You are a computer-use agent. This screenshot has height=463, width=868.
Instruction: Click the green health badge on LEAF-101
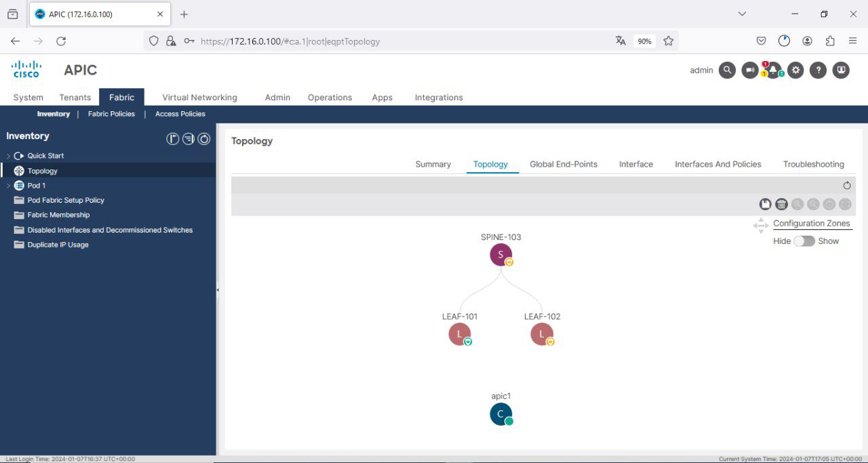[x=467, y=341]
